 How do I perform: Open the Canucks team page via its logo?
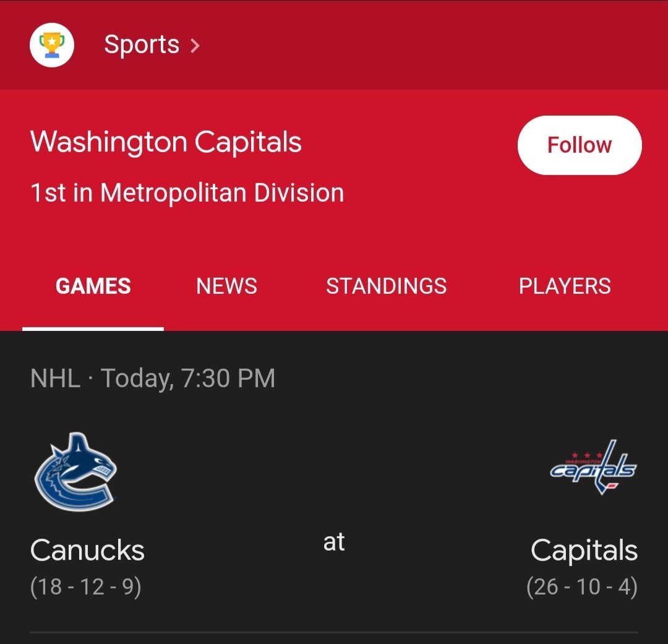tap(76, 473)
